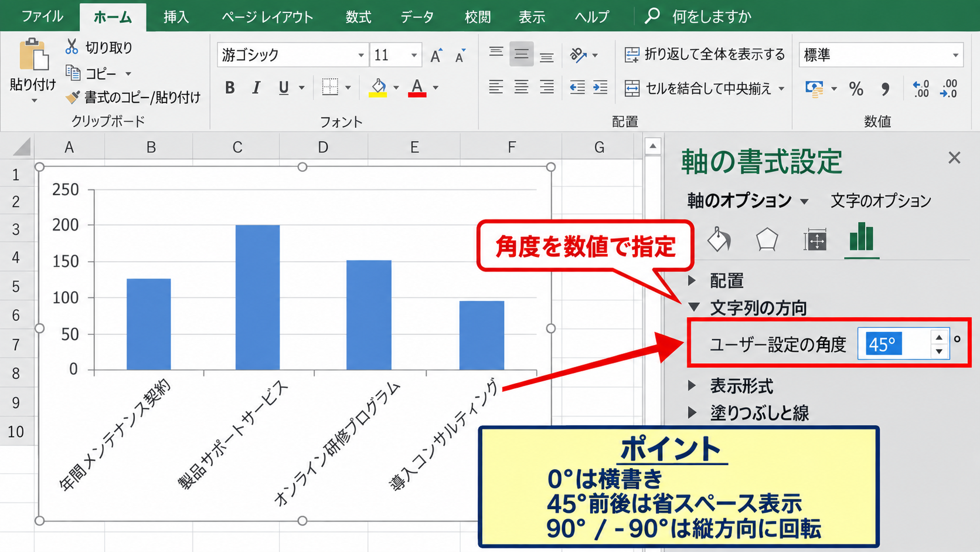Click the Accounting Number Format icon

click(814, 89)
